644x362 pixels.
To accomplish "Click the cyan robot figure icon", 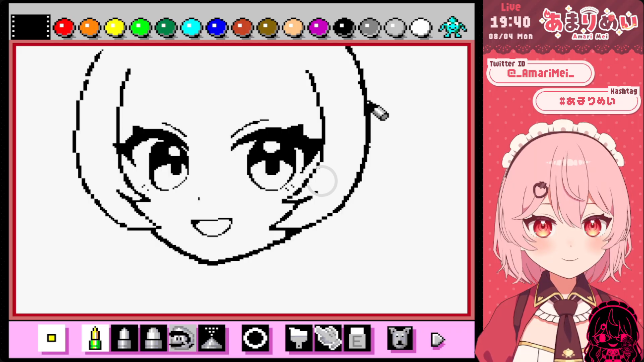I will (452, 27).
